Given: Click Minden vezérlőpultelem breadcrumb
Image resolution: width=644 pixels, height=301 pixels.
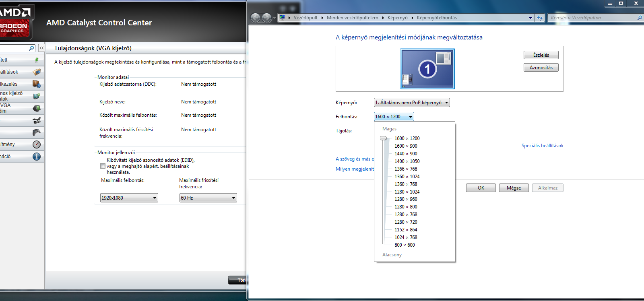Looking at the screenshot, I should coord(353,18).
